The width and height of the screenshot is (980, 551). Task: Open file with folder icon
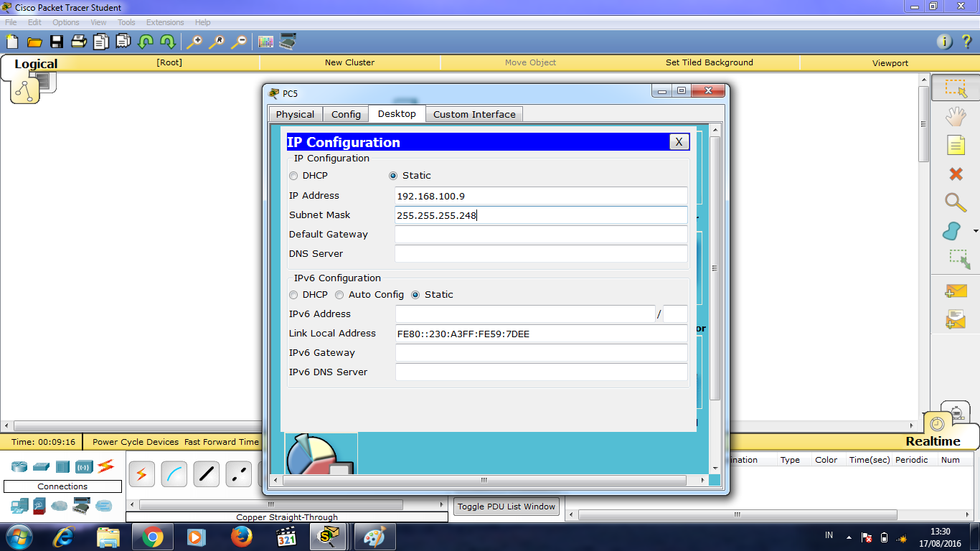pyautogui.click(x=34, y=42)
